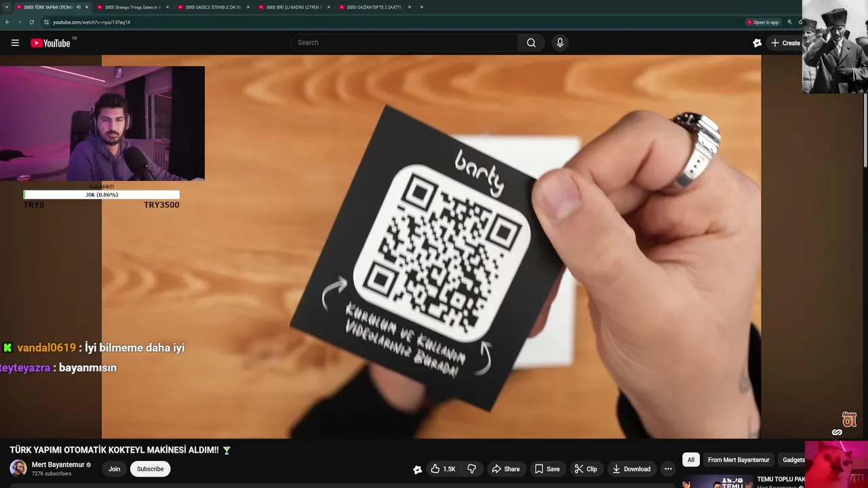
Task: Like the video with thumbs up
Action: [443, 469]
